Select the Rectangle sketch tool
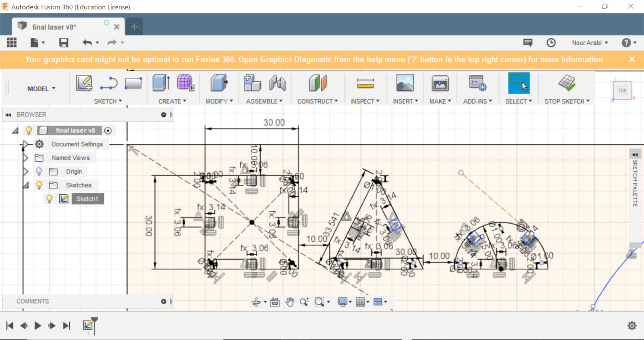 click(x=133, y=83)
